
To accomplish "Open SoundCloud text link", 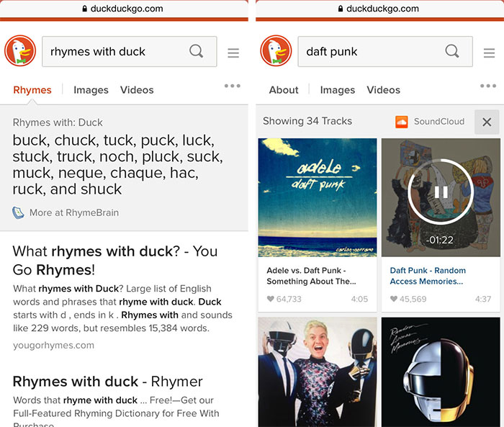I will point(439,122).
